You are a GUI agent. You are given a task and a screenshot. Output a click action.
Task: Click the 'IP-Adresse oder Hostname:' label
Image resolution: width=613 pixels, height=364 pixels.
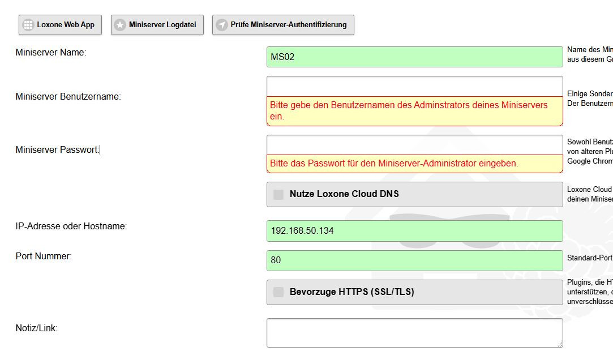(71, 226)
